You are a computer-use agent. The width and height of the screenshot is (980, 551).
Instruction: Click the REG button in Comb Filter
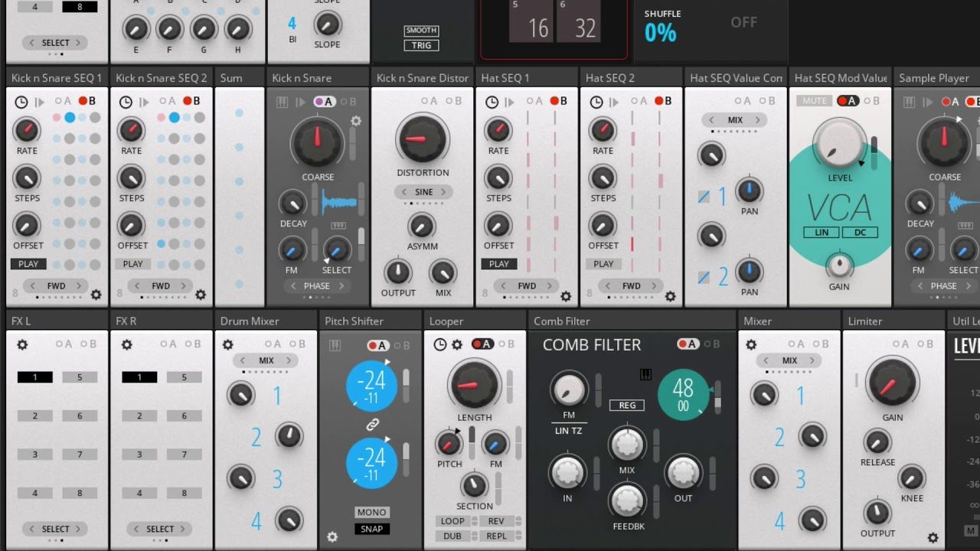[627, 406]
